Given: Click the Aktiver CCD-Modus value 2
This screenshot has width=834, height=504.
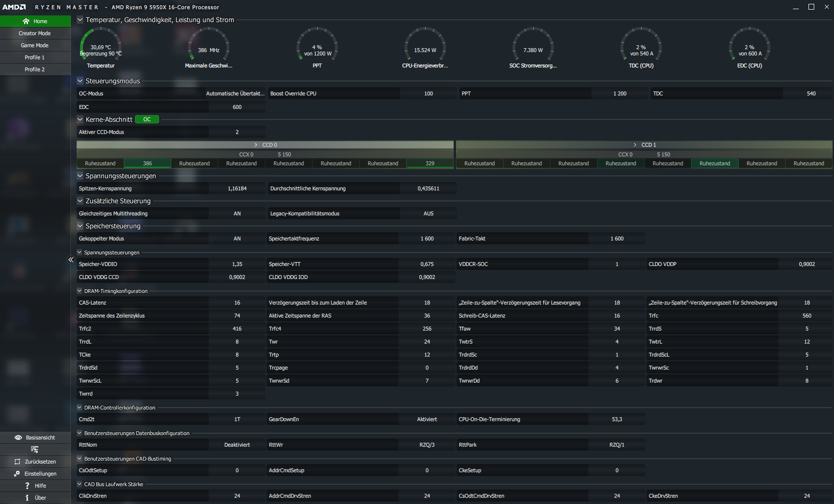Looking at the screenshot, I should point(237,132).
